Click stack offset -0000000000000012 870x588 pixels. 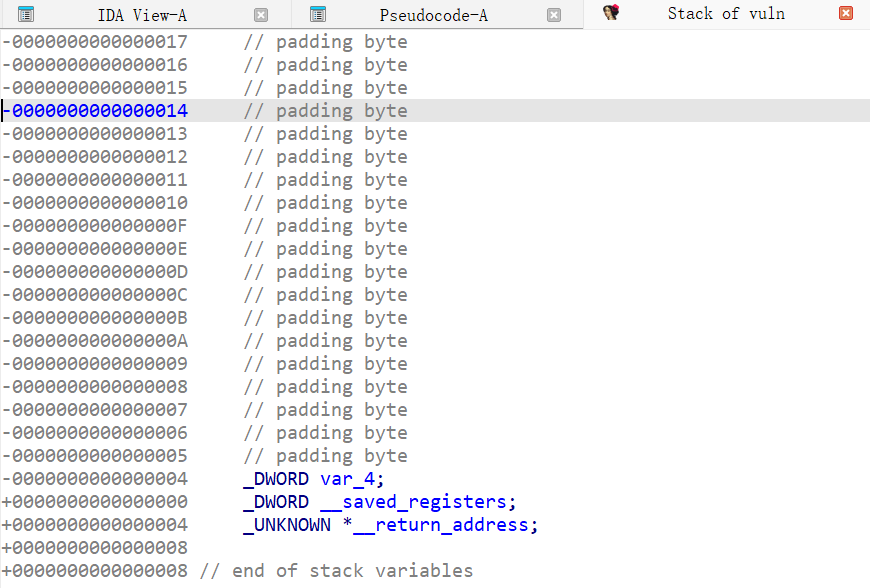pyautogui.click(x=95, y=157)
